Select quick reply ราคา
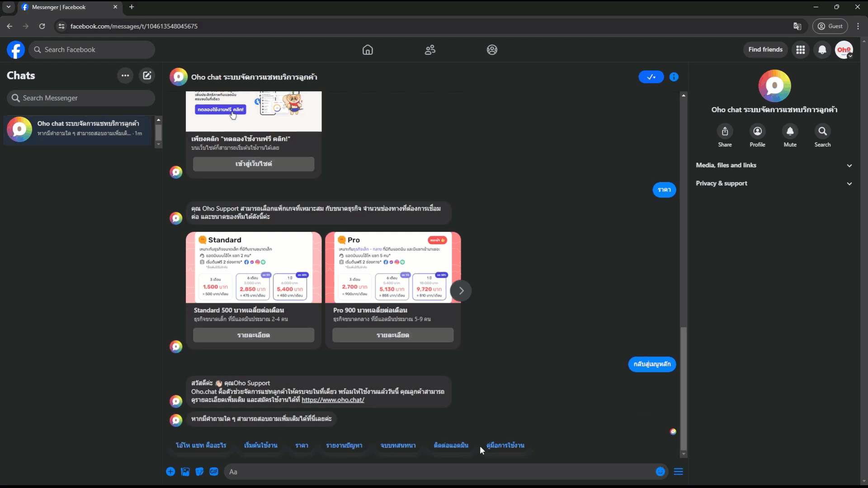This screenshot has width=868, height=488. (x=302, y=446)
